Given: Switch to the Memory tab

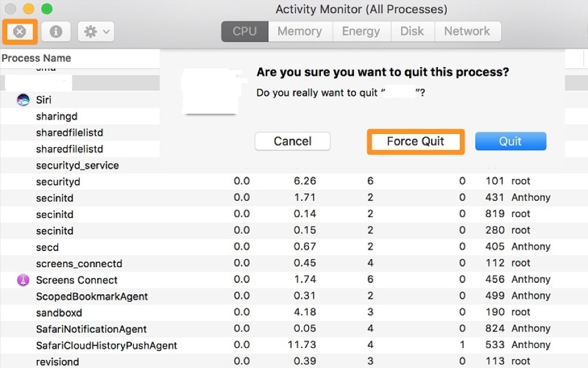Looking at the screenshot, I should tap(300, 31).
